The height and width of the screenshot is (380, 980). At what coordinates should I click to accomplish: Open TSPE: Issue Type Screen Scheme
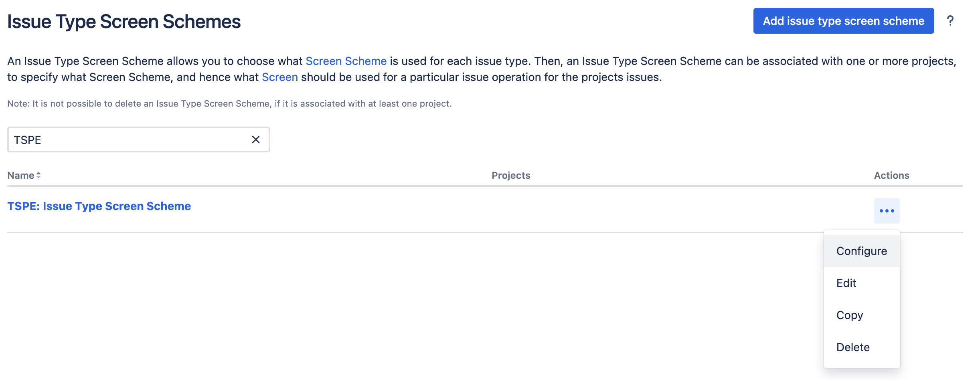(99, 206)
